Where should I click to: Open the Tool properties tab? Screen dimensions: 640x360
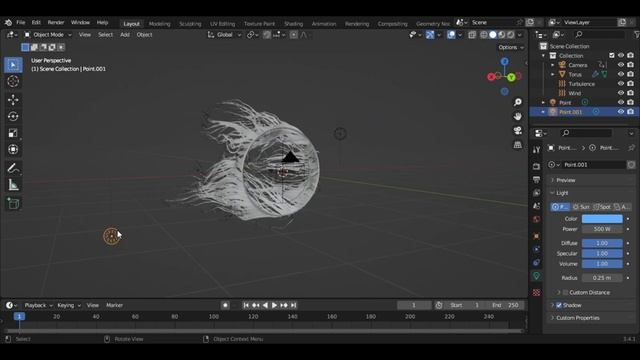pyautogui.click(x=536, y=150)
